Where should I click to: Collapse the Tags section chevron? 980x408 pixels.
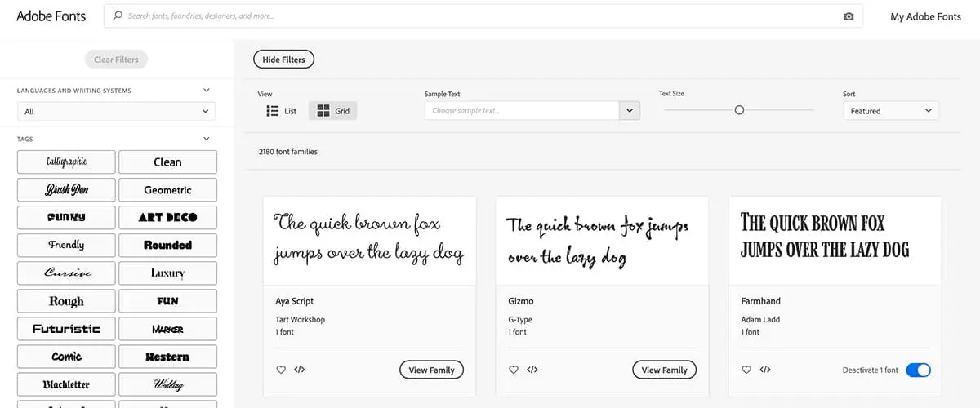206,139
